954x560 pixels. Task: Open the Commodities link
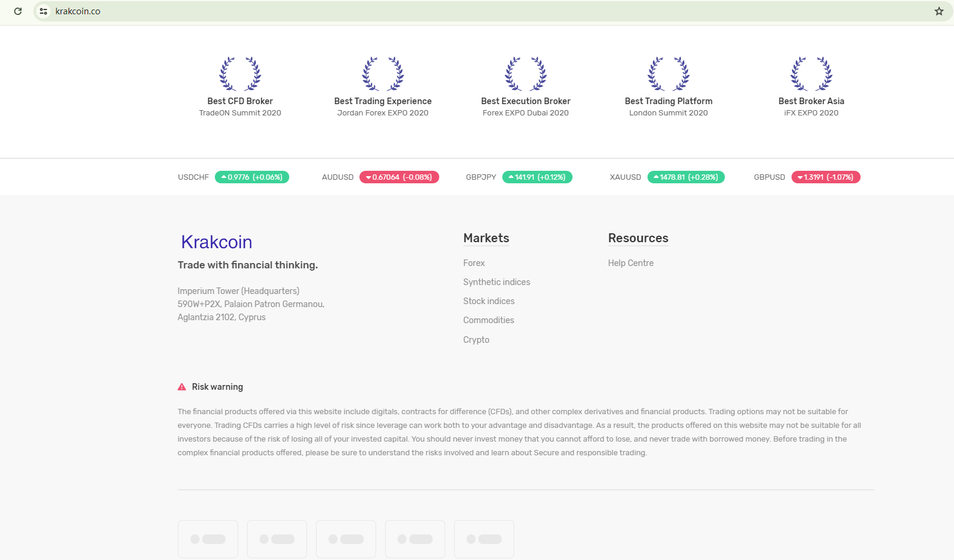pos(489,320)
